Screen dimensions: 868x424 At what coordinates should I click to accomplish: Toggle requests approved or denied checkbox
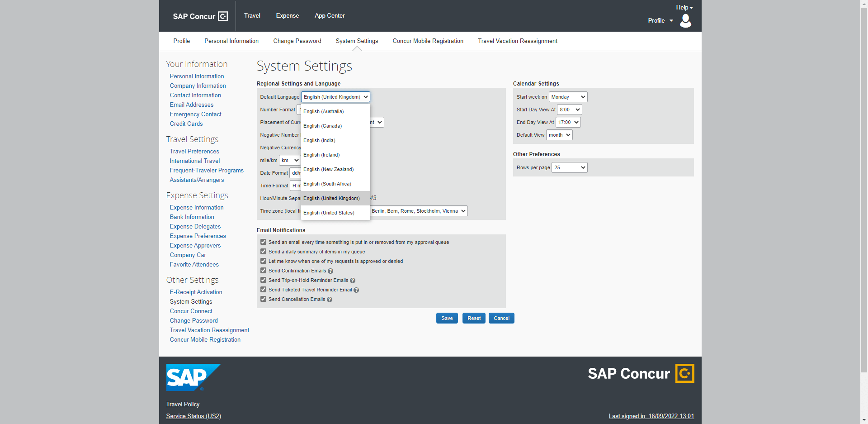point(264,261)
